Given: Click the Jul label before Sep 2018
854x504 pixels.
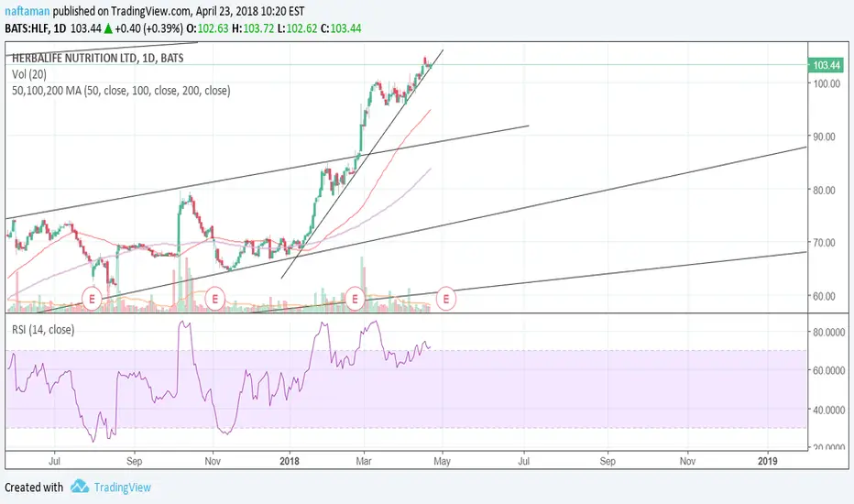Looking at the screenshot, I should pos(523,461).
